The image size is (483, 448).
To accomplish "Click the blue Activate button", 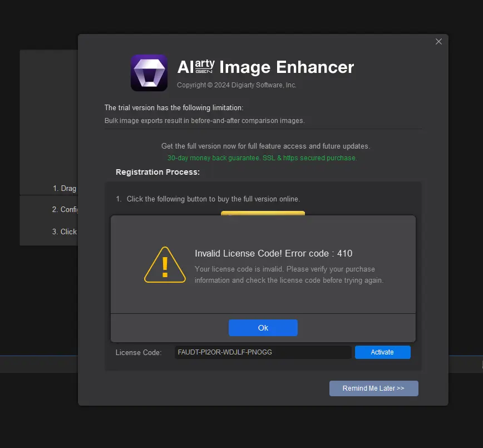I will coord(383,352).
